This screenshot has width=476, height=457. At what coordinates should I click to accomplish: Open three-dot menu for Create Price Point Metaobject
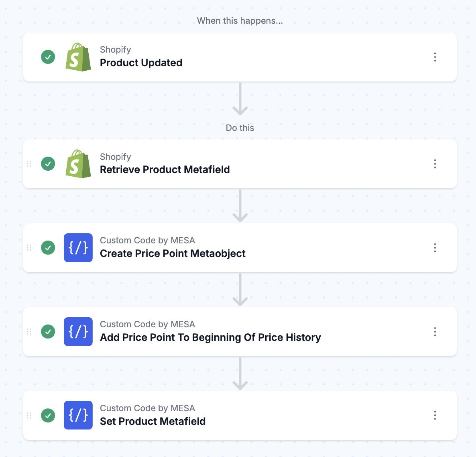435,248
